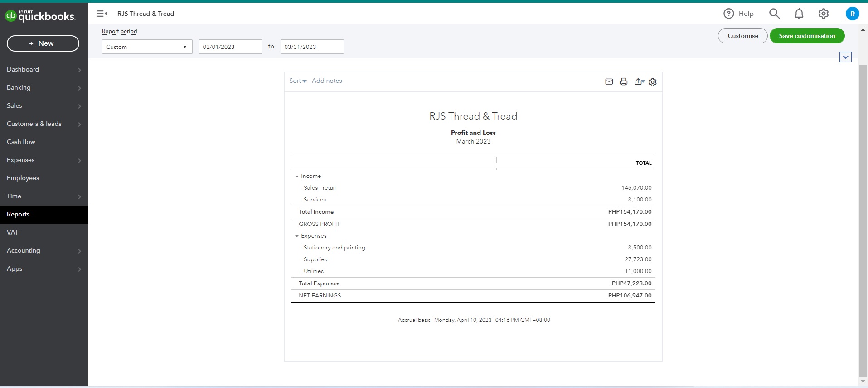Viewport: 868px width, 388px height.
Task: Open Banking in the sidebar
Action: pyautogui.click(x=19, y=87)
